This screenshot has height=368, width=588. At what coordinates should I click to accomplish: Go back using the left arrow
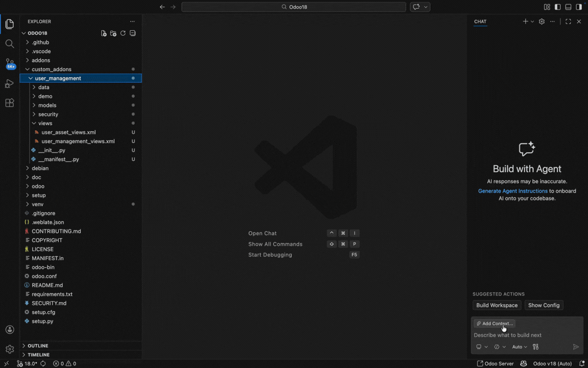pyautogui.click(x=162, y=7)
